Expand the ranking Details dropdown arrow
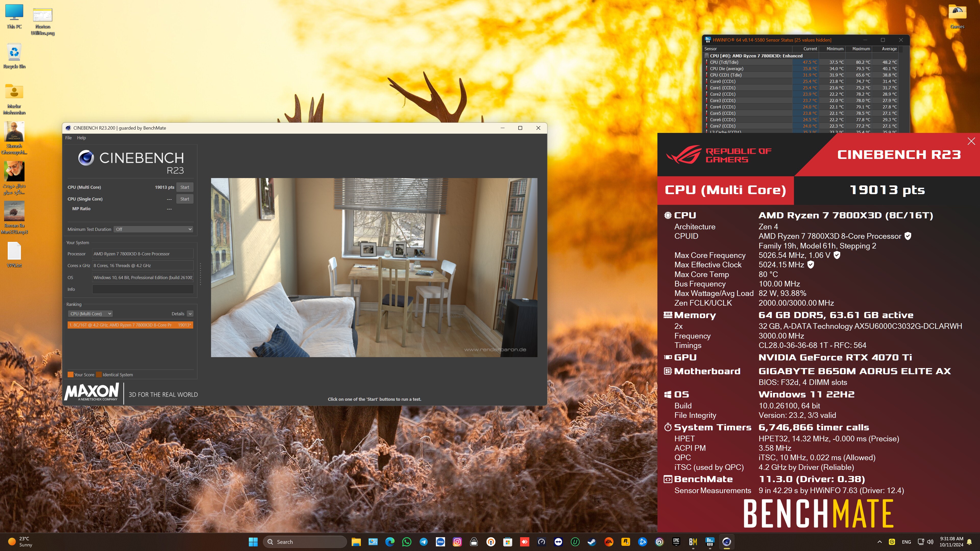This screenshot has width=980, height=551. 190,314
